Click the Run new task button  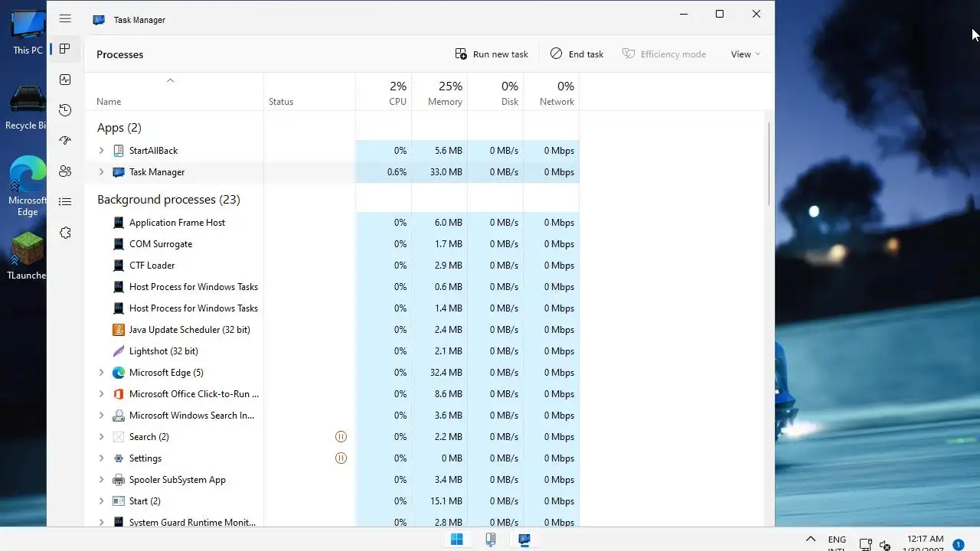pyautogui.click(x=492, y=54)
